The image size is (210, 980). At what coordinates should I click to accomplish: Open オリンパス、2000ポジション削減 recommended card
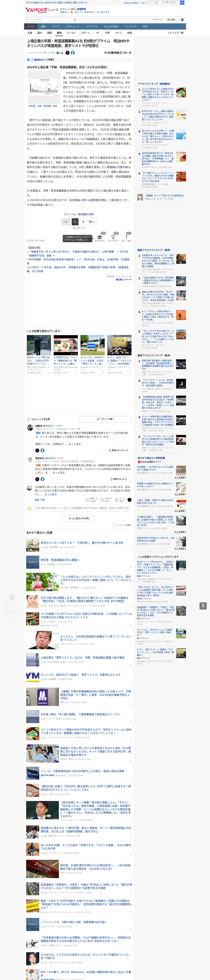[92, 361]
